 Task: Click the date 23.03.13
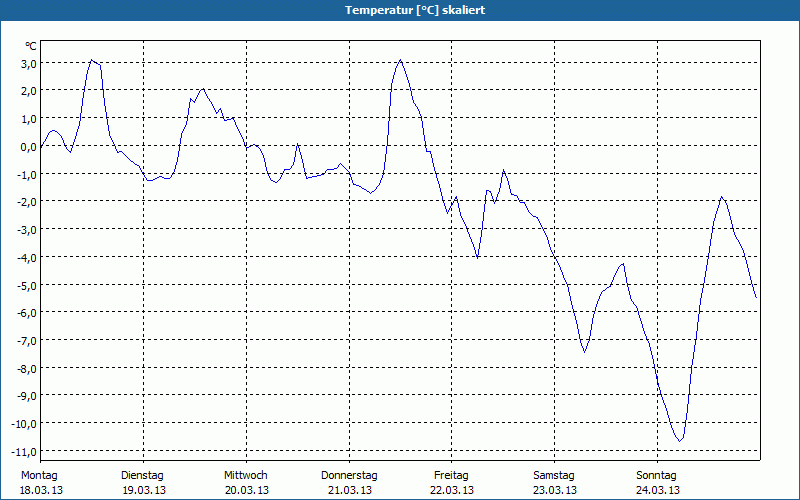[555, 490]
